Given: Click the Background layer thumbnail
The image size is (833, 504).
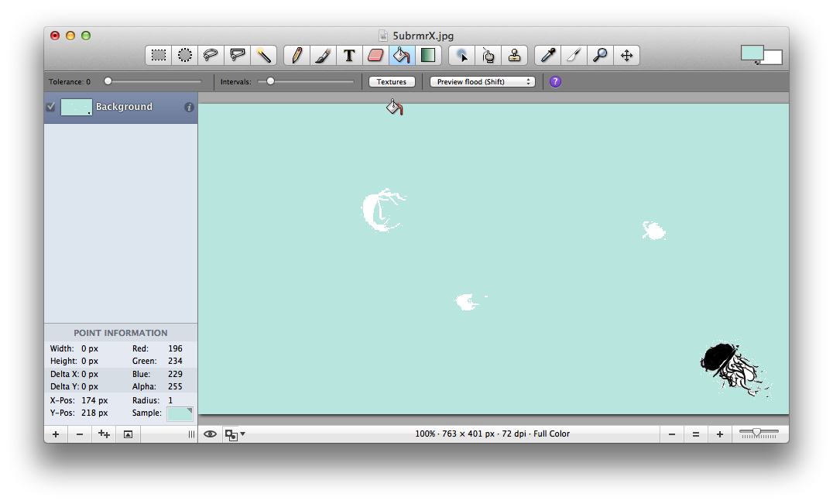Looking at the screenshot, I should [76, 107].
